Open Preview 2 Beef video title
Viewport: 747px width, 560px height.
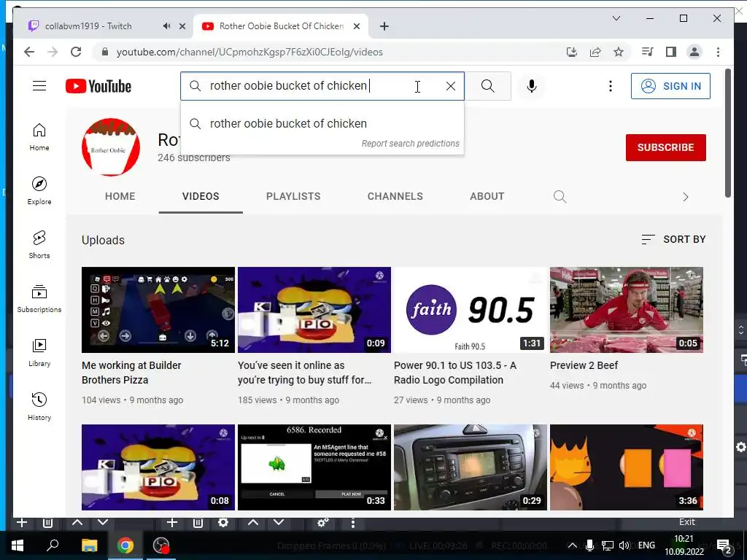584,365
